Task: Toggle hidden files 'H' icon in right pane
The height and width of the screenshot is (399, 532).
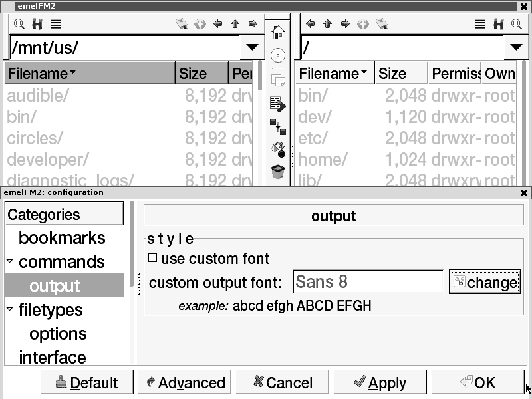Action: coord(498,24)
